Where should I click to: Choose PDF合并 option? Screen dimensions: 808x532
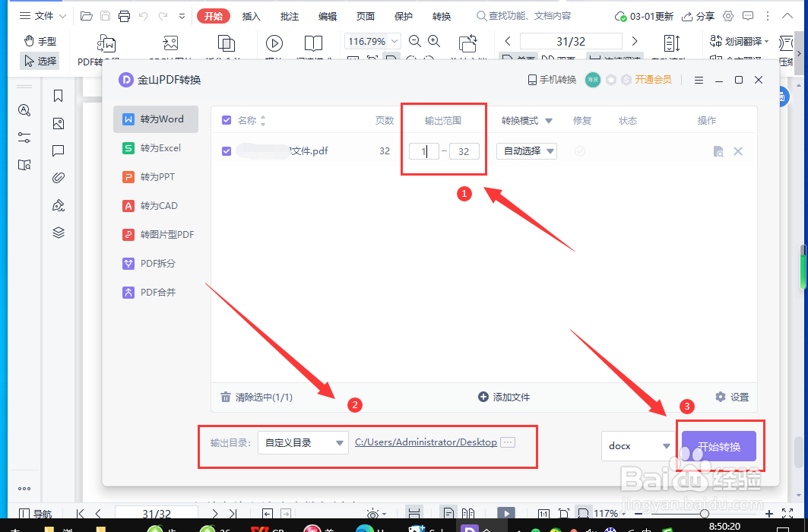click(x=156, y=292)
